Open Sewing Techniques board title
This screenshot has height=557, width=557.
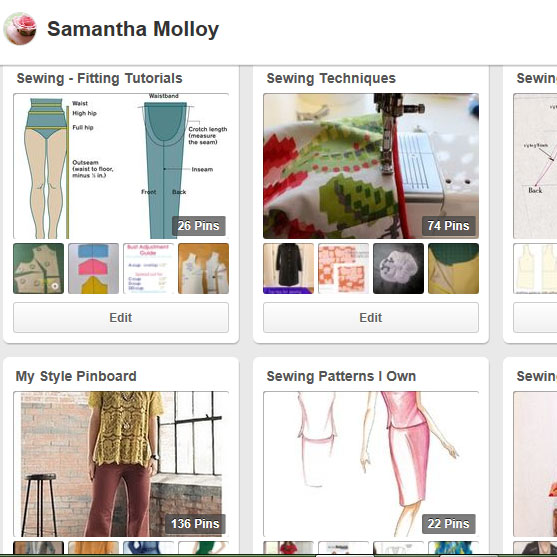click(331, 79)
